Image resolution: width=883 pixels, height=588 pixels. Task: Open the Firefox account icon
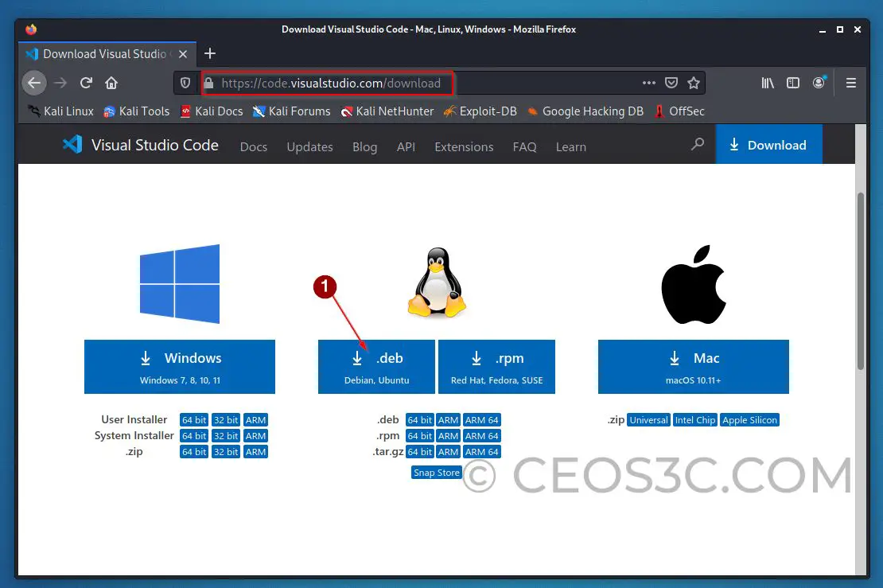tap(819, 82)
